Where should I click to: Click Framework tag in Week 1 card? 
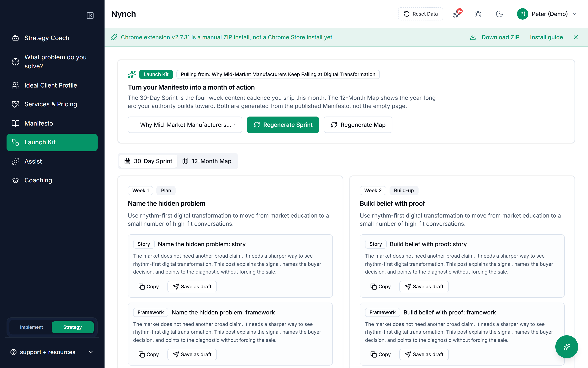[151, 312]
